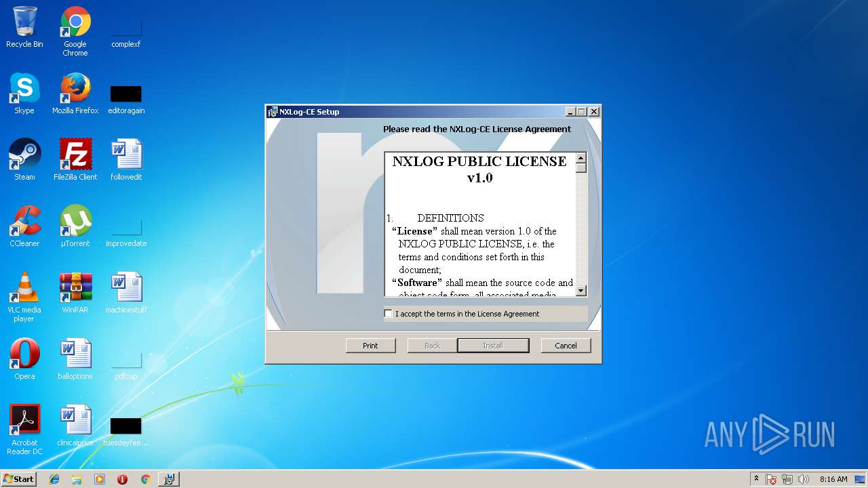This screenshot has height=488, width=868.
Task: Close the NXLog-CE Setup window
Action: click(x=593, y=112)
